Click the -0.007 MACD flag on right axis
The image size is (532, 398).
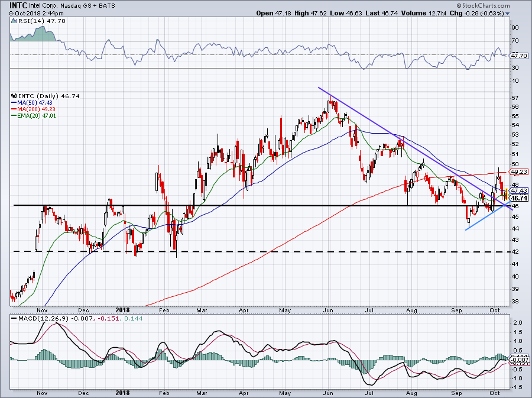(x=519, y=360)
